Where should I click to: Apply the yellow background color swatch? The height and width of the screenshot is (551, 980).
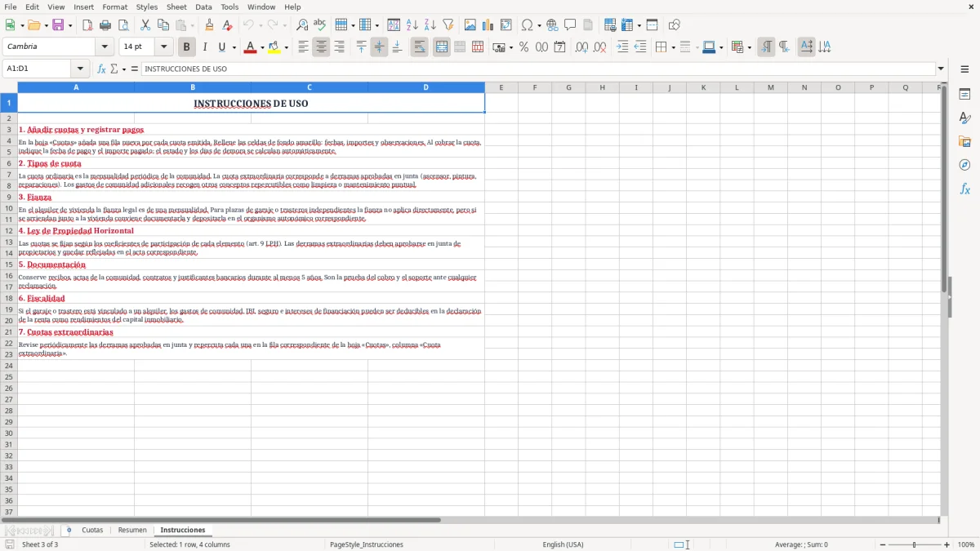pos(274,47)
